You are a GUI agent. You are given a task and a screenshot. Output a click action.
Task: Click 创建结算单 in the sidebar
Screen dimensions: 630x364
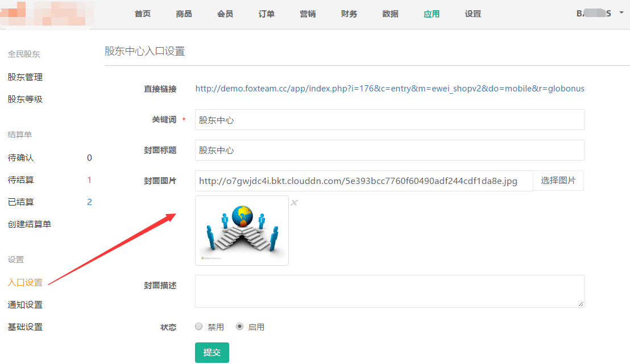click(30, 224)
